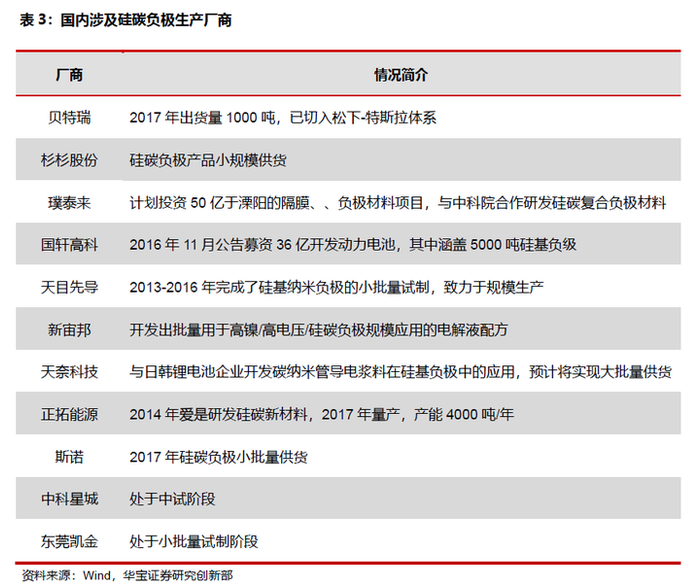Viewport: 700px width, 586px height.
Task: Click the '2017 年出货量 1000 吨' description
Action: pyautogui.click(x=202, y=117)
